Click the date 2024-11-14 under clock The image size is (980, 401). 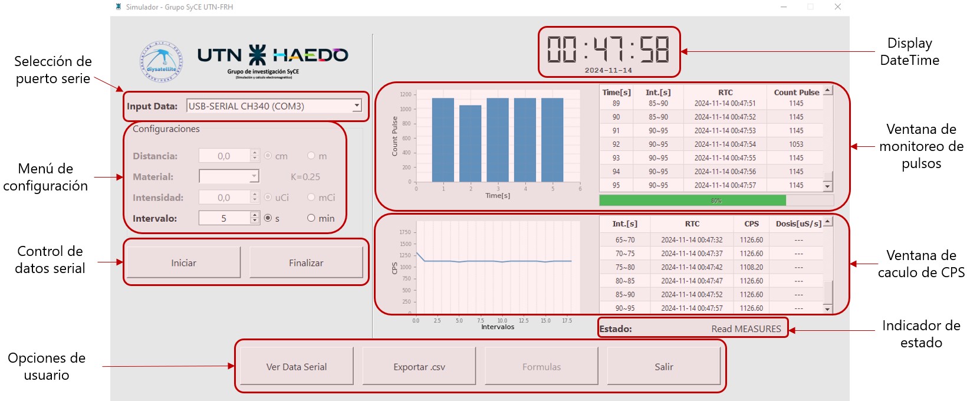(609, 70)
